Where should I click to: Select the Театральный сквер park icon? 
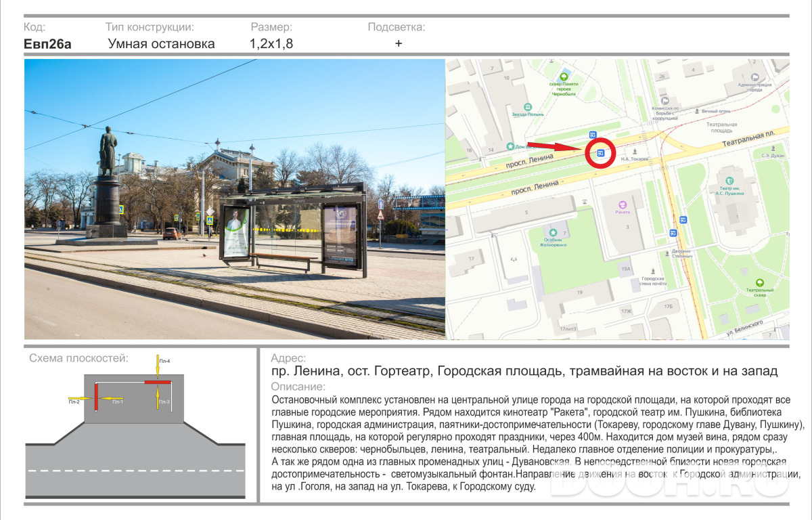coord(760,282)
